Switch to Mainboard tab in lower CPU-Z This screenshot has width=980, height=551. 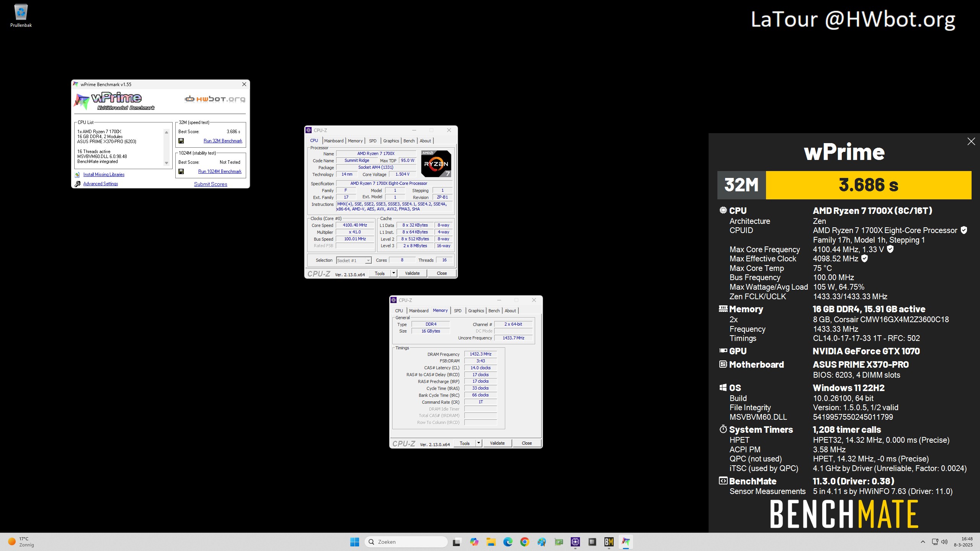(x=419, y=311)
